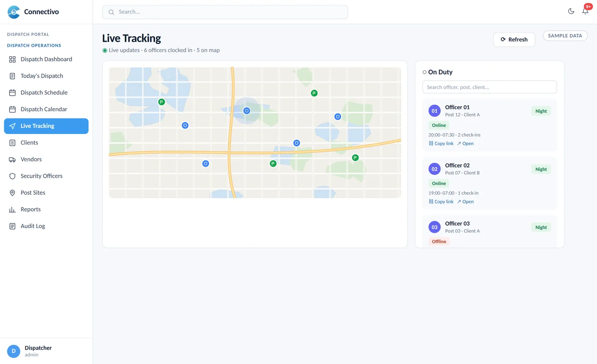Click the Vendors truck icon
Viewport: 597px width, 364px height.
[x=12, y=159]
